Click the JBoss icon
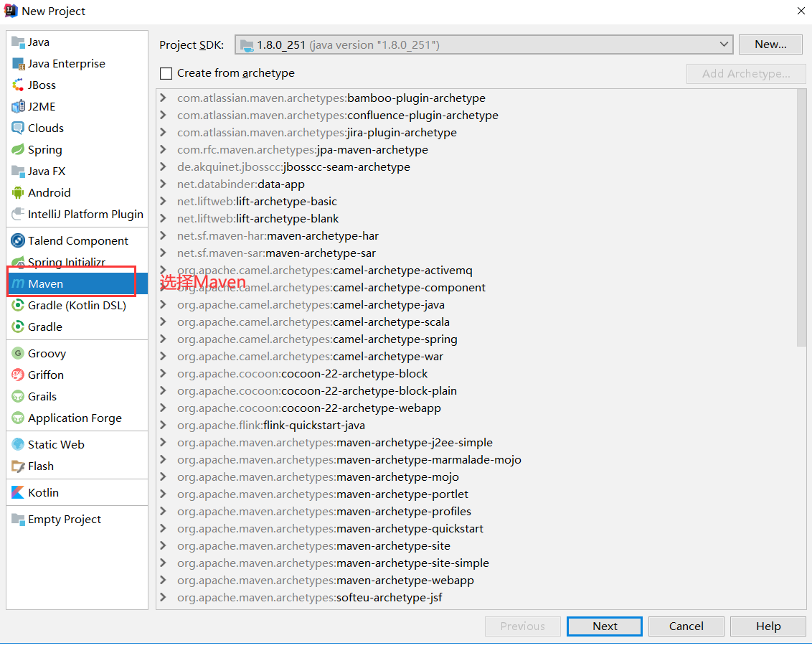Screen dimensions: 812x648 coord(18,85)
